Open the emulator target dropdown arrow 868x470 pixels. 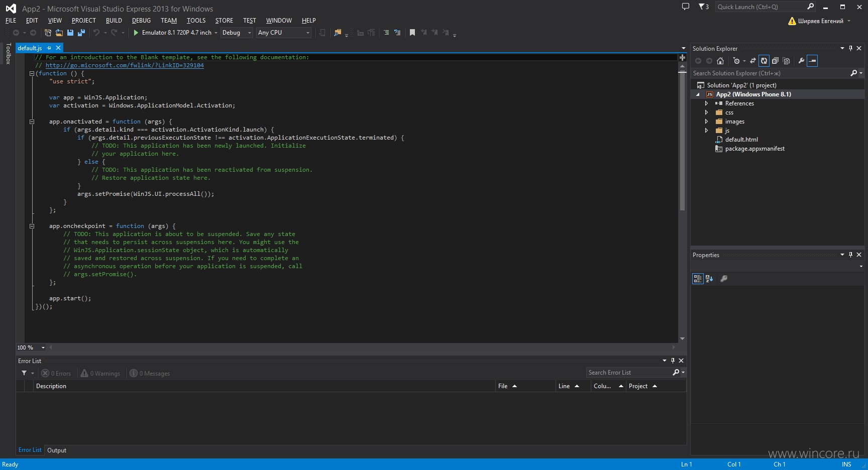pos(216,33)
